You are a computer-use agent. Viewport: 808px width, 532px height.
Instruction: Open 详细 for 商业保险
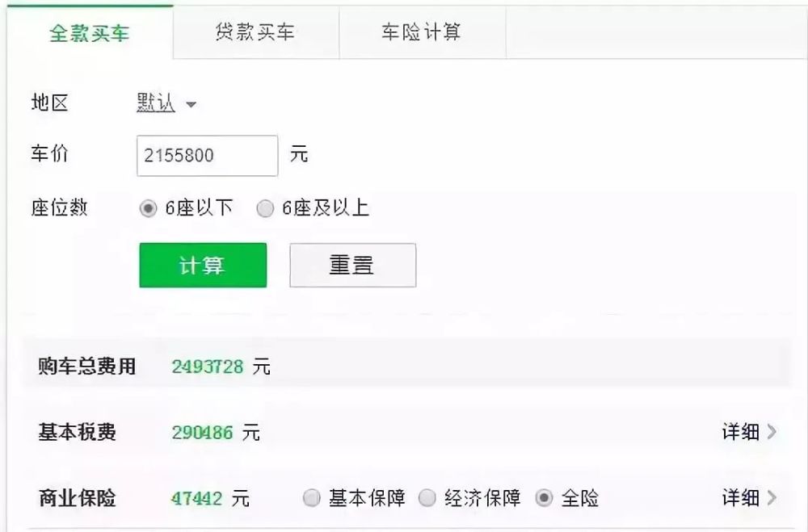tap(740, 498)
